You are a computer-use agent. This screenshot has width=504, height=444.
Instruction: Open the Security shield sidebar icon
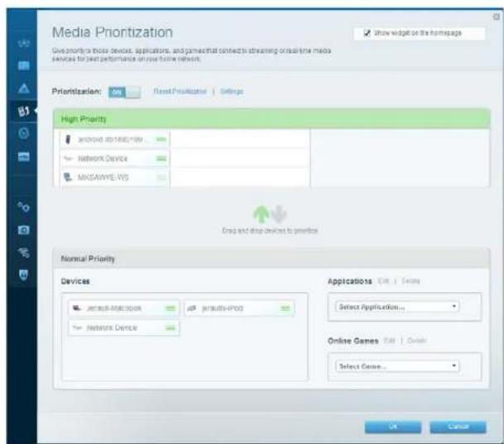(23, 275)
